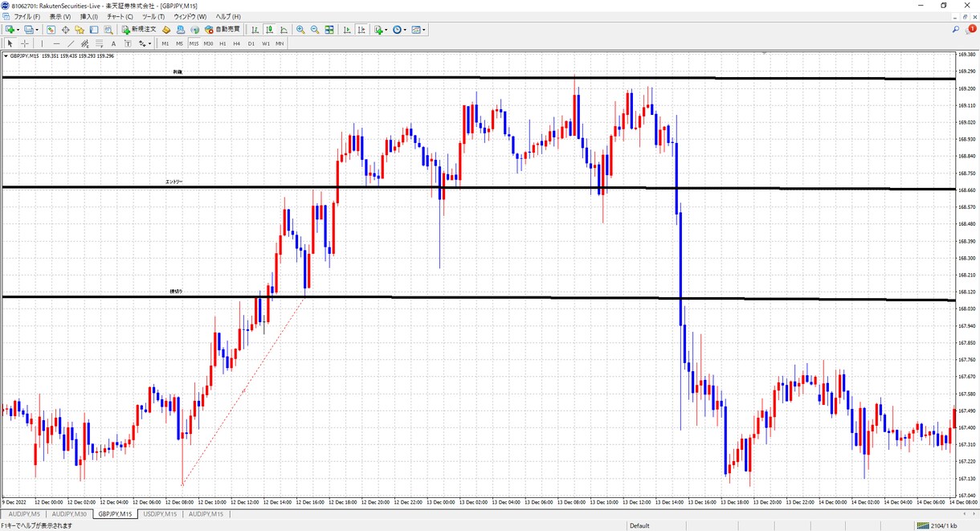Screen dimensions: 980x531
Task: Select the trendline drawing tool
Action: (71, 43)
